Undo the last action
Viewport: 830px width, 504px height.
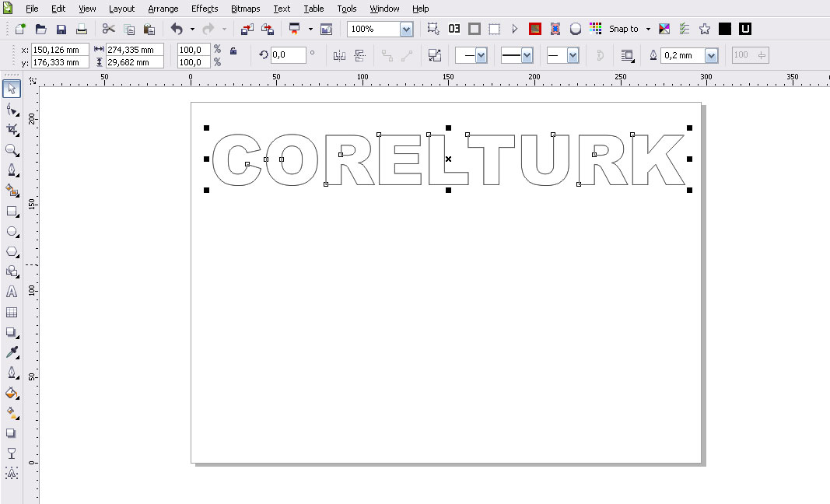click(x=177, y=29)
